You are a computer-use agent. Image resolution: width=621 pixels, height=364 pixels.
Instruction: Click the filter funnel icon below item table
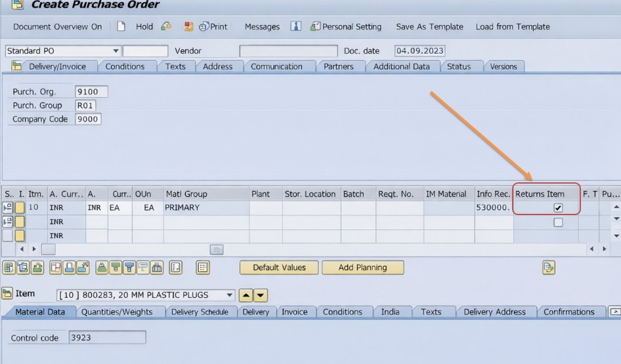point(129,268)
